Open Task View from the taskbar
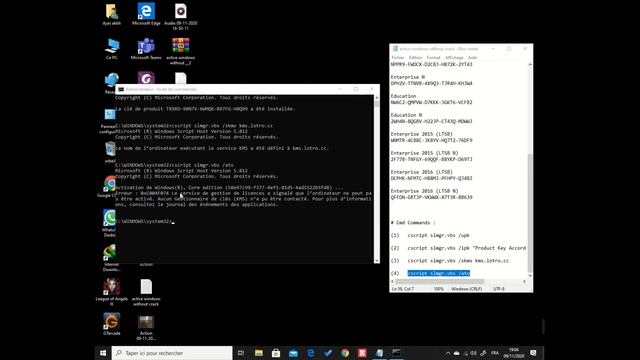Screen dimensions: 640x360 241,353
